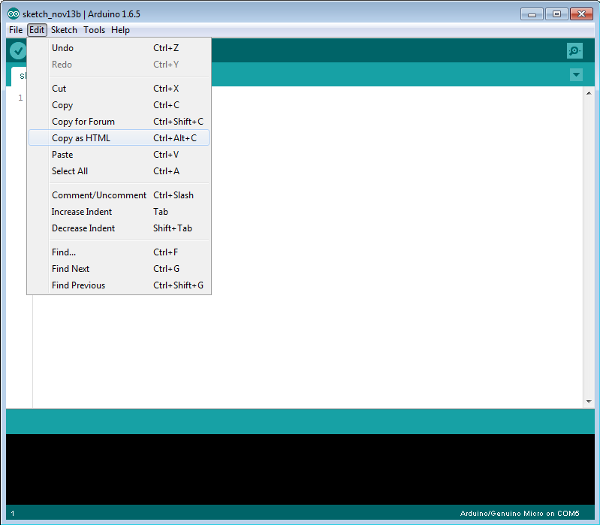Choose Decrease Indent
This screenshot has width=600, height=525.
pyautogui.click(x=119, y=228)
